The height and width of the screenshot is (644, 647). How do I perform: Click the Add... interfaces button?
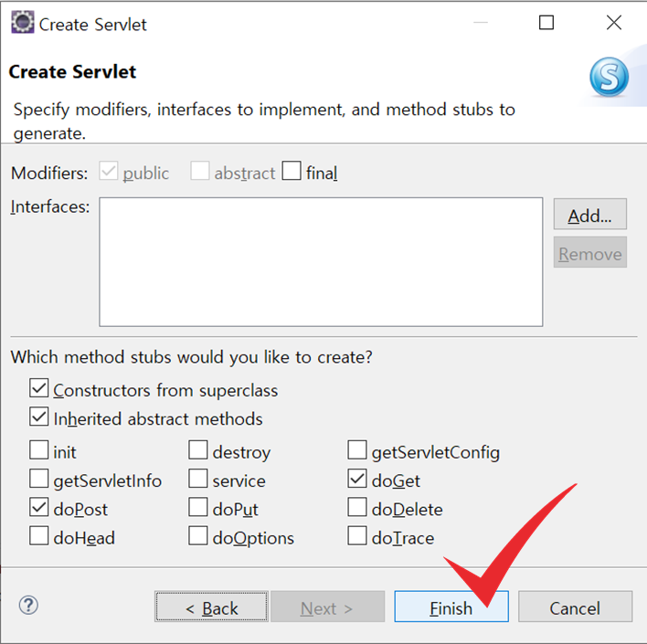tap(590, 214)
